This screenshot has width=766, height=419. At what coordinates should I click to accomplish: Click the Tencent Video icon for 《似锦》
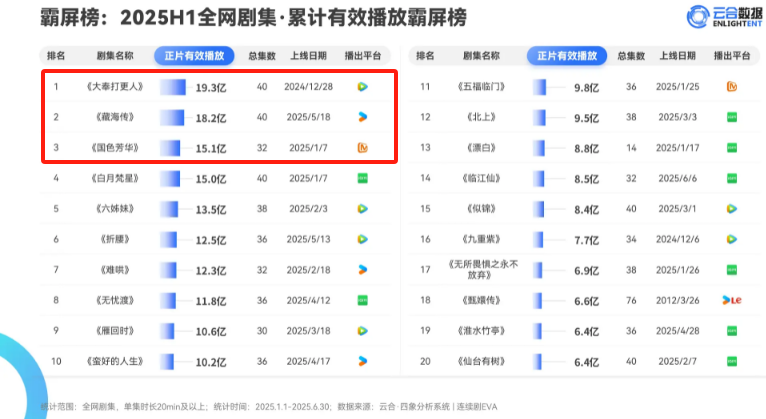[732, 209]
